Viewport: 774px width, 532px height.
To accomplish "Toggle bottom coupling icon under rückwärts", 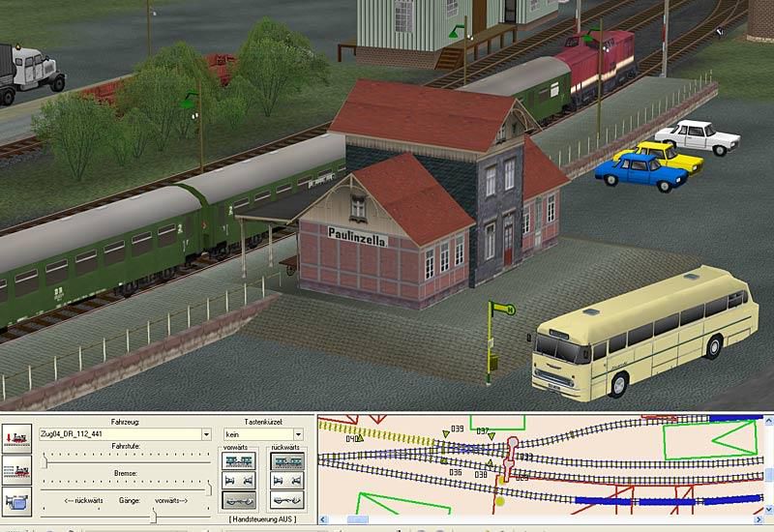I will [x=286, y=500].
